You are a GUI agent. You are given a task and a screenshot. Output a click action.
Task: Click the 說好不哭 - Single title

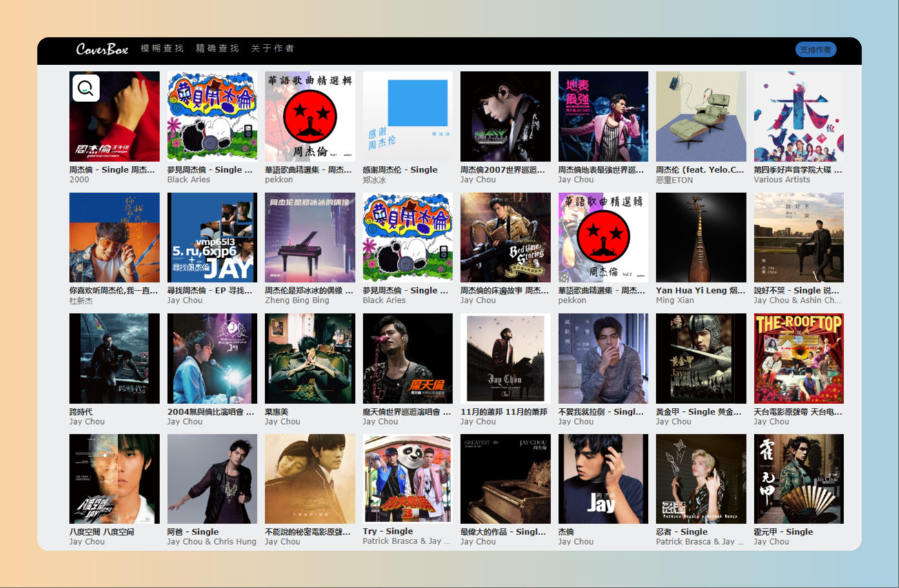796,290
